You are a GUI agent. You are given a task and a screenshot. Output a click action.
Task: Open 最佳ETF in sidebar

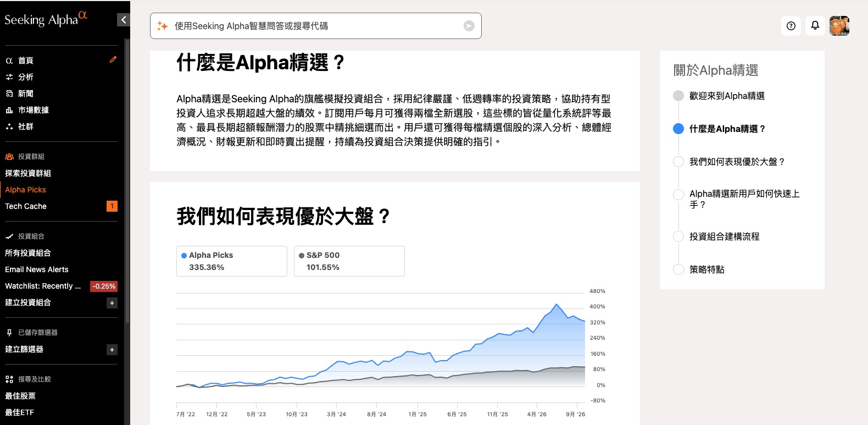coord(19,412)
